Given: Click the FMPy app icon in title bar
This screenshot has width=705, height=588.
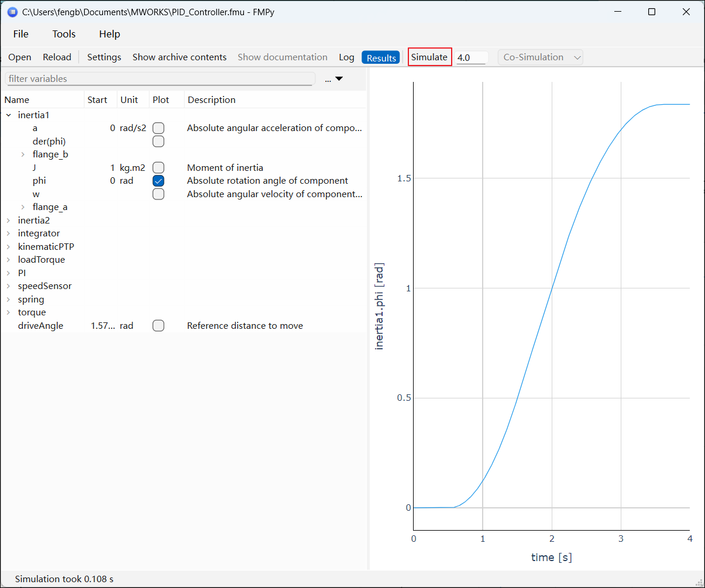Looking at the screenshot, I should point(12,12).
